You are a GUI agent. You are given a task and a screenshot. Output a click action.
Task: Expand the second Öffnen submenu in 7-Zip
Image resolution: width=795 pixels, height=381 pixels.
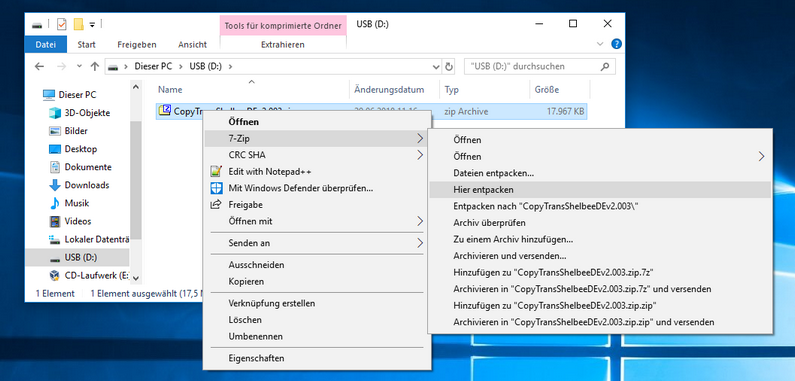(761, 156)
